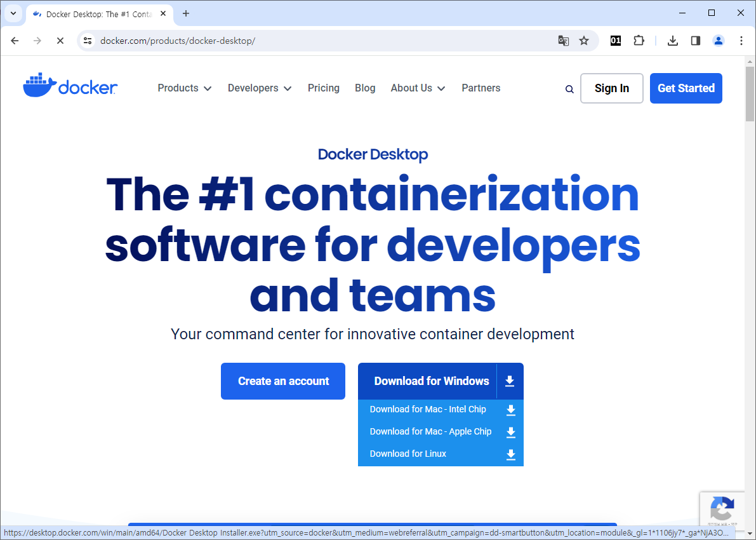Click Create an account button

coord(283,381)
